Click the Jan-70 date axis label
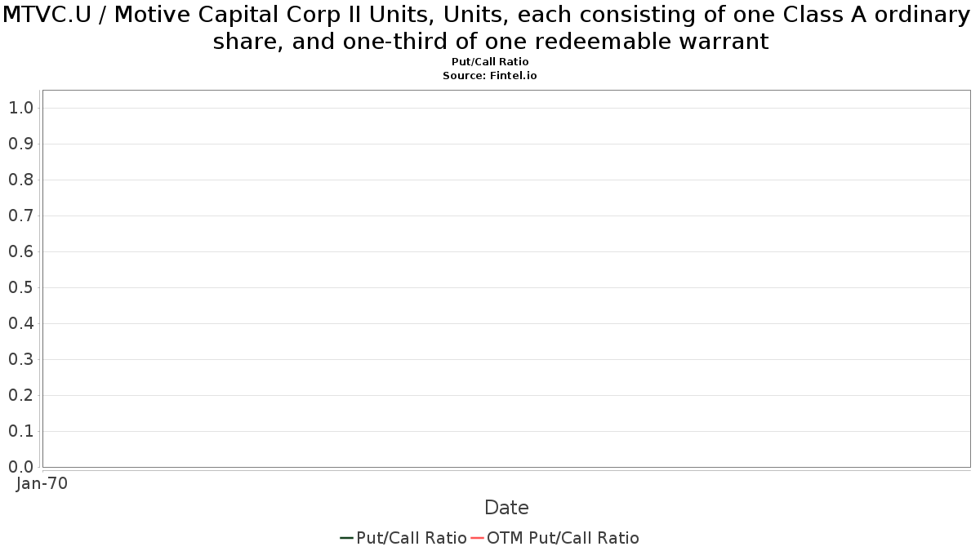Image resolution: width=980 pixels, height=551 pixels. [42, 483]
